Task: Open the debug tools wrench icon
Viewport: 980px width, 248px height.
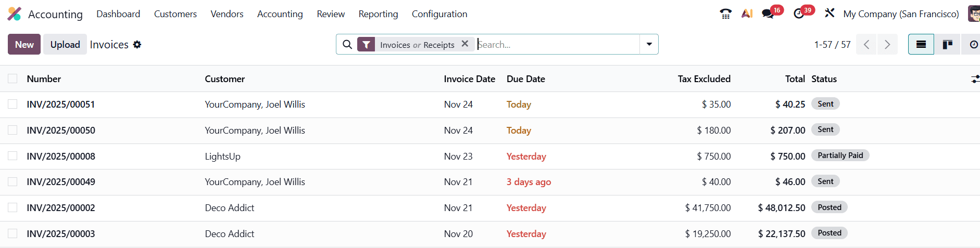Action: click(830, 14)
